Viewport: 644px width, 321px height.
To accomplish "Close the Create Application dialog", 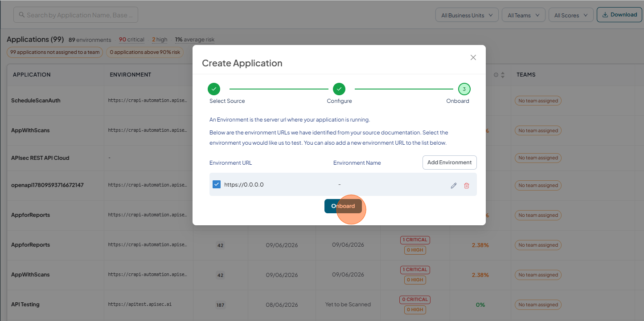I will click(x=473, y=57).
